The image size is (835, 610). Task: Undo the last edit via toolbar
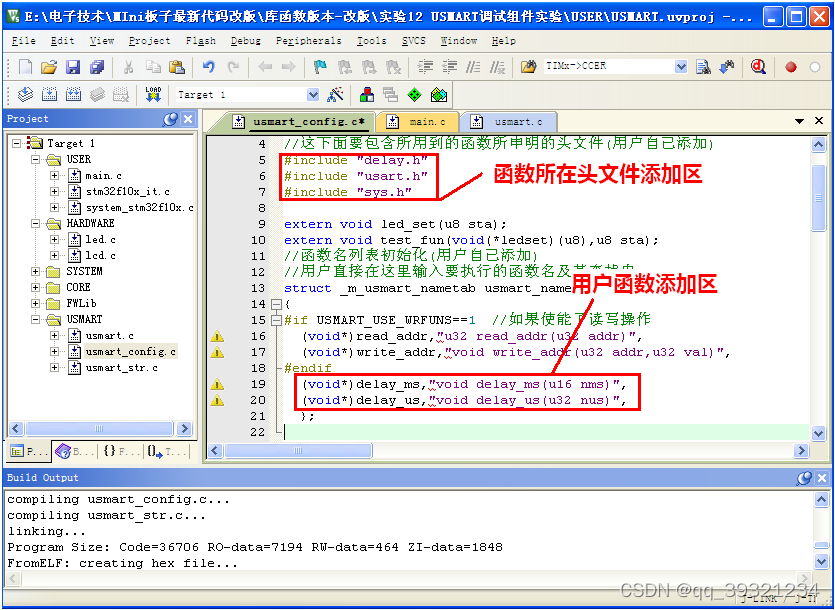tap(208, 67)
